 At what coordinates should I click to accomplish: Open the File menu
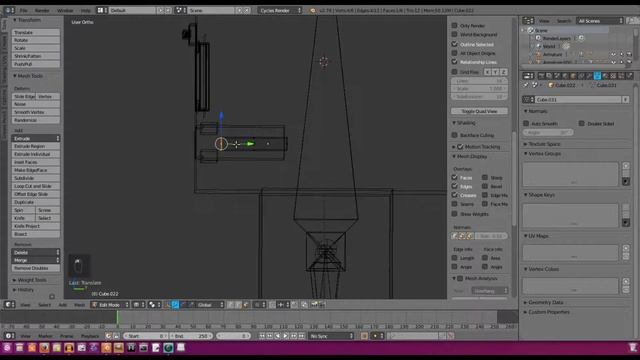click(x=24, y=10)
